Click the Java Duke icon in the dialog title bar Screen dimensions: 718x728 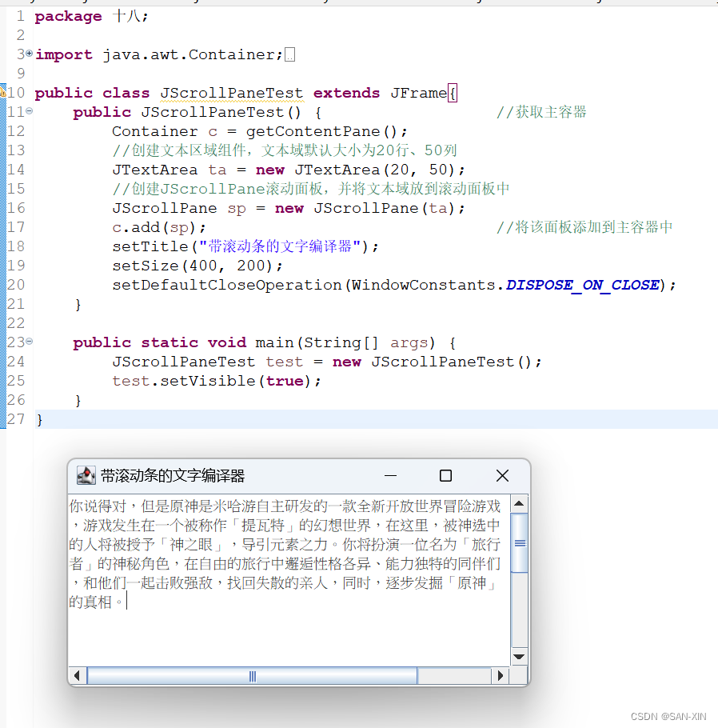(x=86, y=474)
